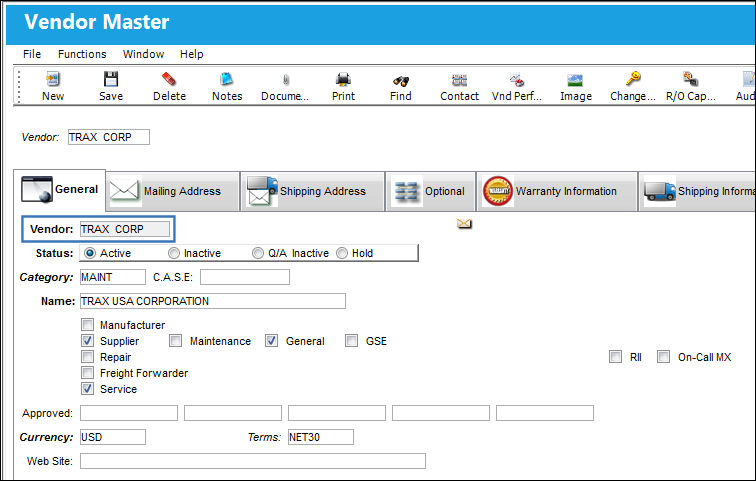Check the RII checkbox

pos(615,357)
